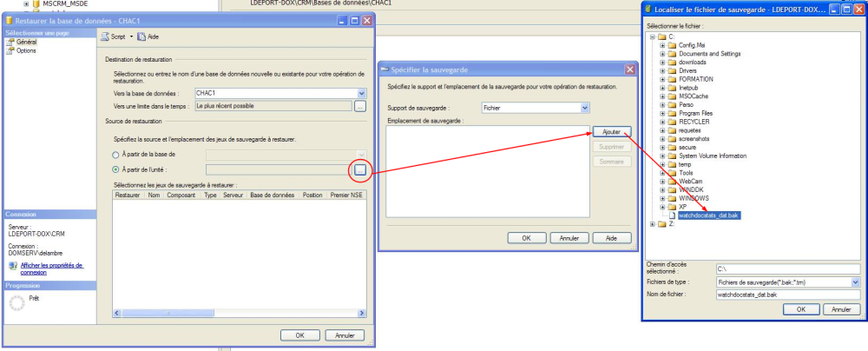868x351 pixels.
Task: Switch to the Options page
Action: tap(26, 50)
